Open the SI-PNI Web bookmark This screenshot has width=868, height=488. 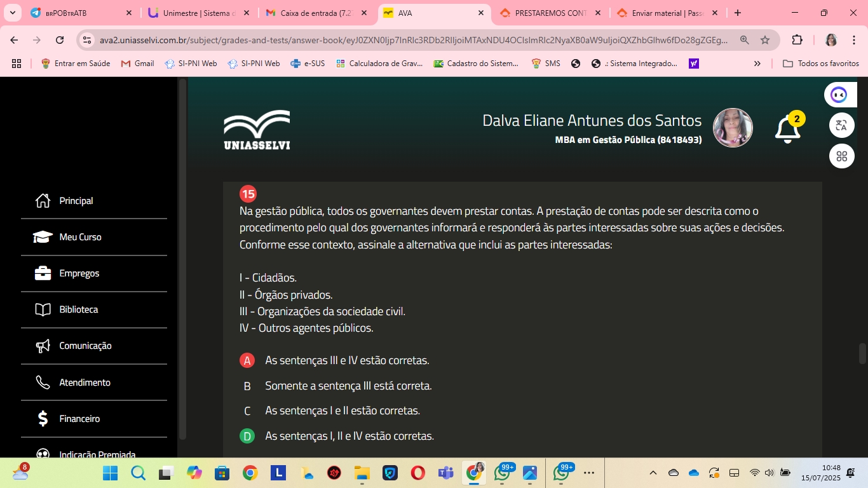191,64
